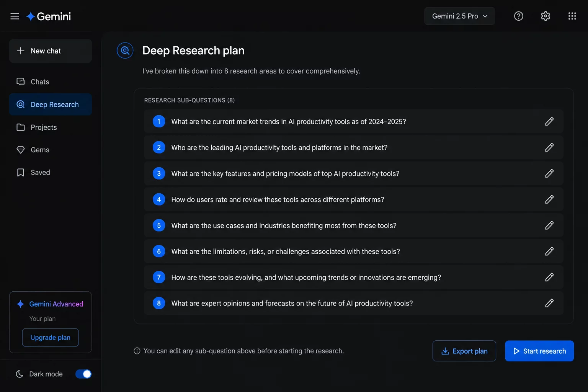Screen dimensions: 588x392
Task: Click the "You can edit any sub-question above" hint
Action: tap(243, 351)
